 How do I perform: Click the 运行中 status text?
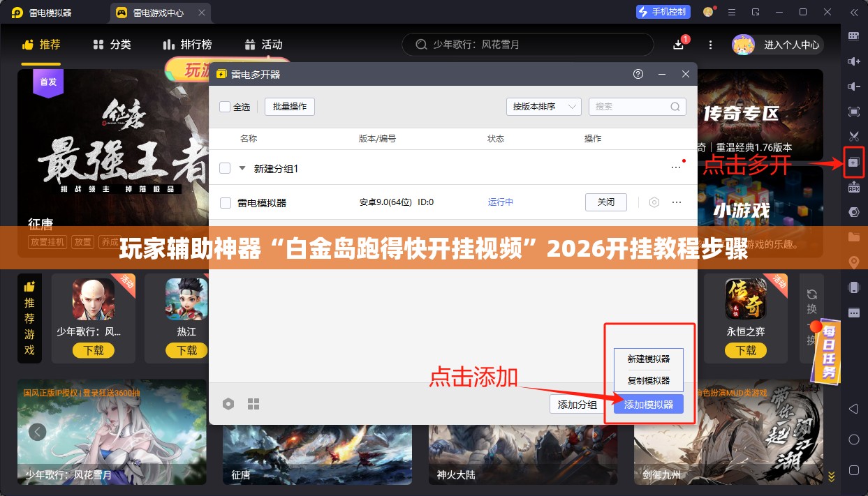(501, 202)
